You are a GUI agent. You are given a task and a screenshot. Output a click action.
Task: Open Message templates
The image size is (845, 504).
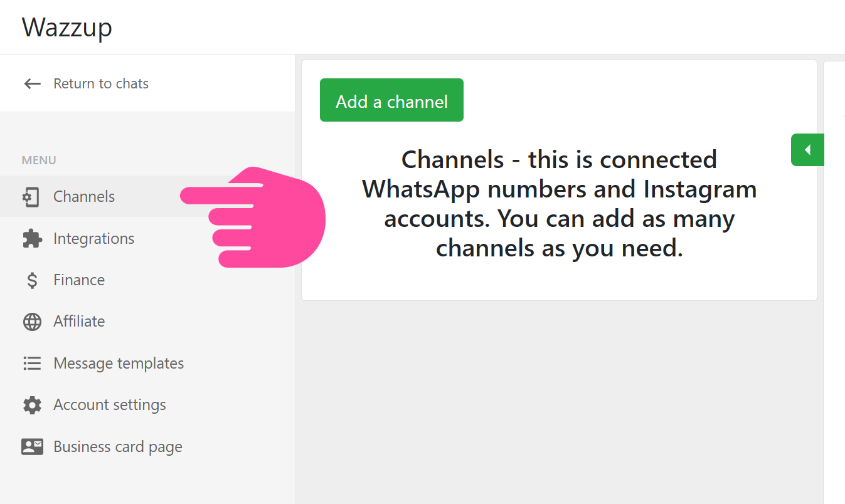(x=119, y=363)
